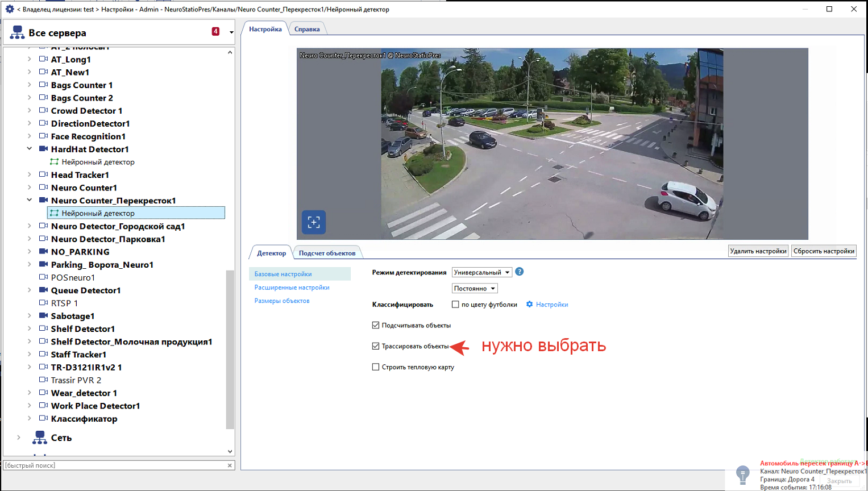
Task: Open the Подсчет объектов tab
Action: coord(327,253)
